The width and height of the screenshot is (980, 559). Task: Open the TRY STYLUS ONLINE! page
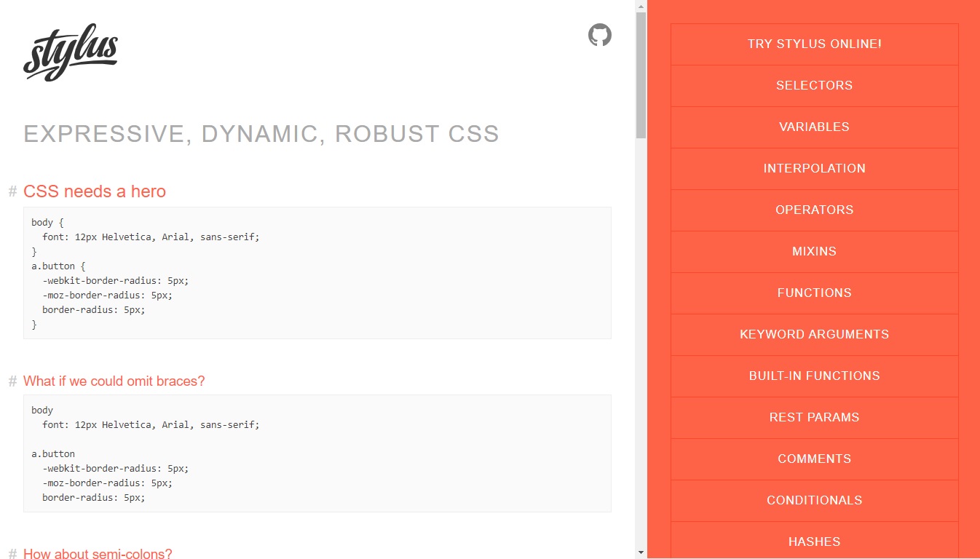tap(814, 44)
